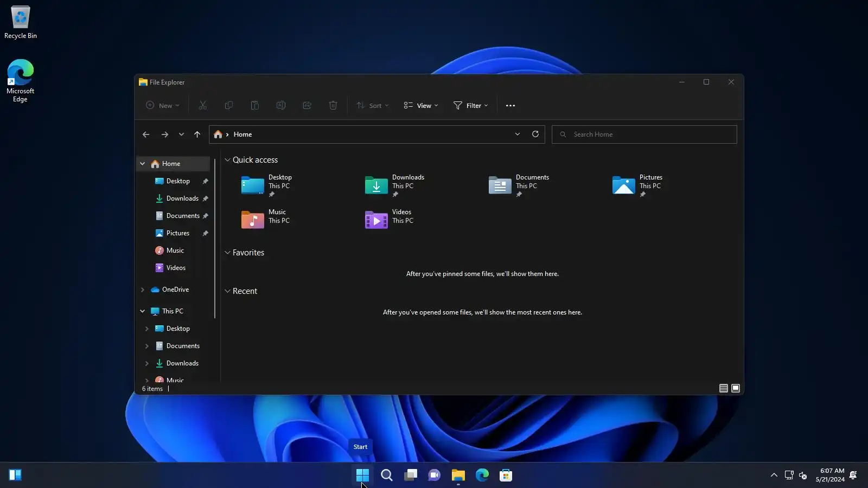The height and width of the screenshot is (488, 868).
Task: Open the Videos folder tile in Quick access
Action: click(x=390, y=219)
